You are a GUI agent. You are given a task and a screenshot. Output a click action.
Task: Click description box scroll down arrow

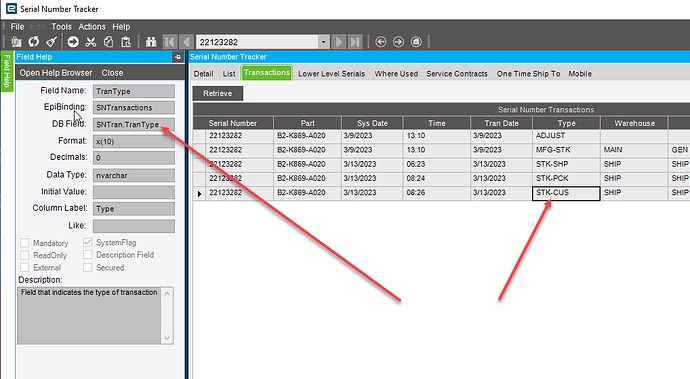coord(167,338)
